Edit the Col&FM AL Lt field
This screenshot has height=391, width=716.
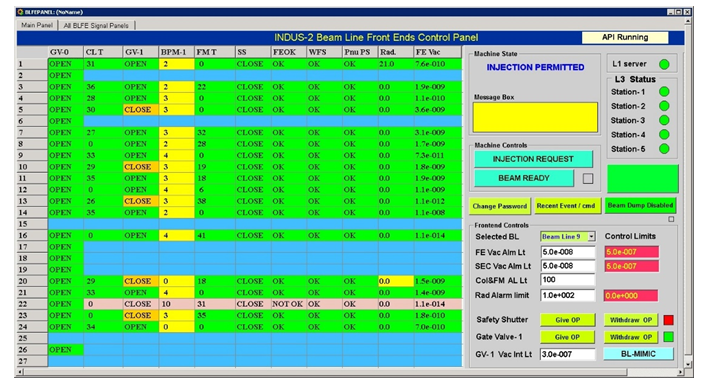click(568, 280)
